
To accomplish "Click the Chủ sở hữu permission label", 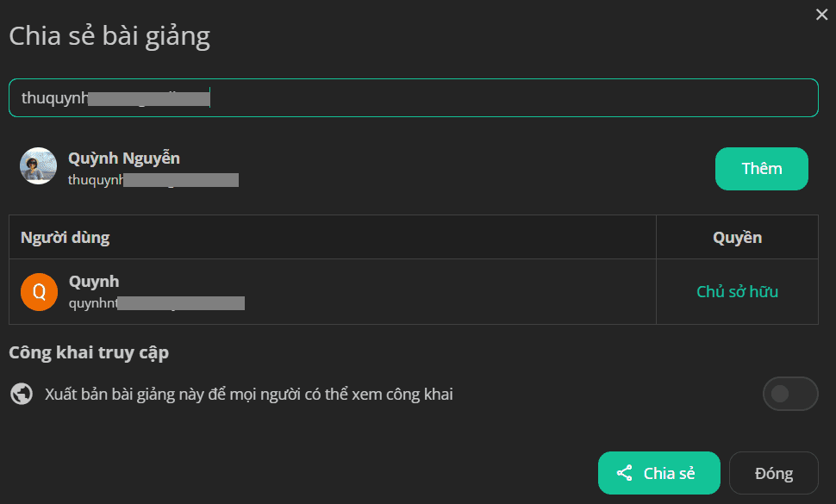I will [x=737, y=291].
